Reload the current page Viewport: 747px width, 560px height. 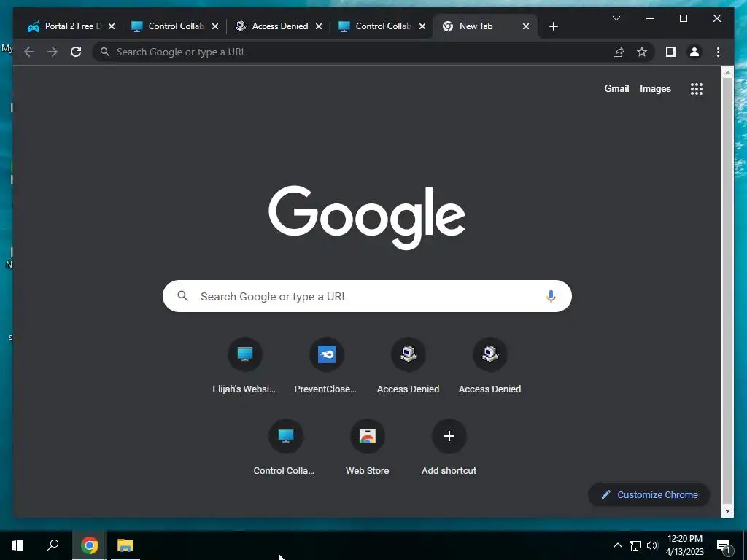pos(76,52)
